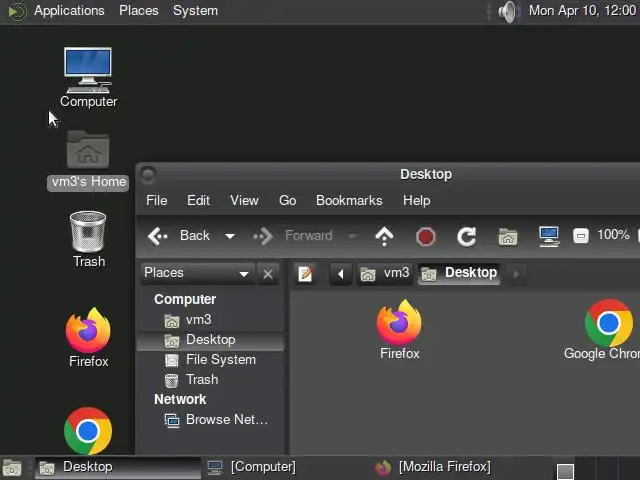The height and width of the screenshot is (480, 640).
Task: Open the Applications panel menu
Action: click(69, 11)
